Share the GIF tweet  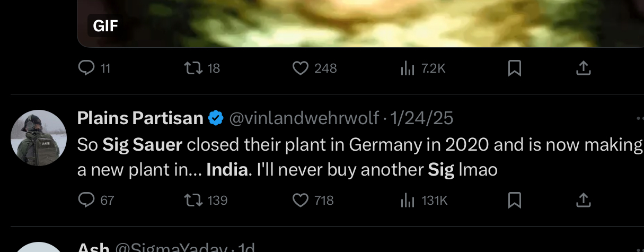coord(583,68)
